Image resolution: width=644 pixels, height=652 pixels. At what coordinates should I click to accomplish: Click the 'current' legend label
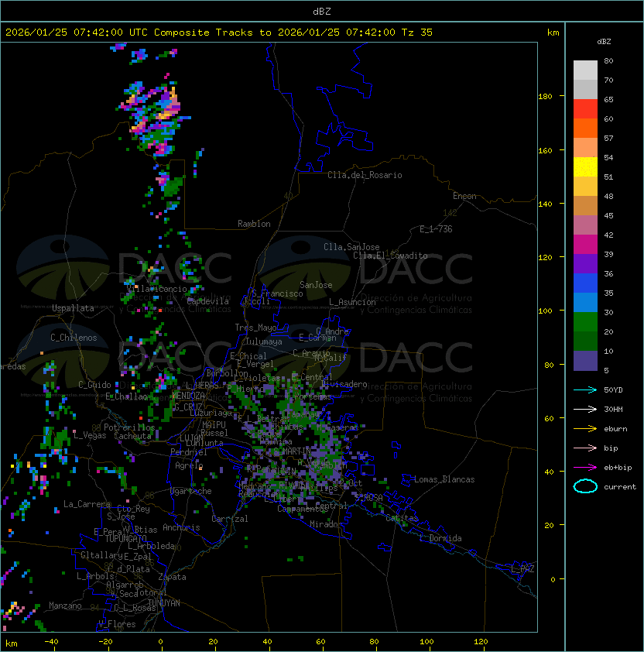pyautogui.click(x=620, y=487)
